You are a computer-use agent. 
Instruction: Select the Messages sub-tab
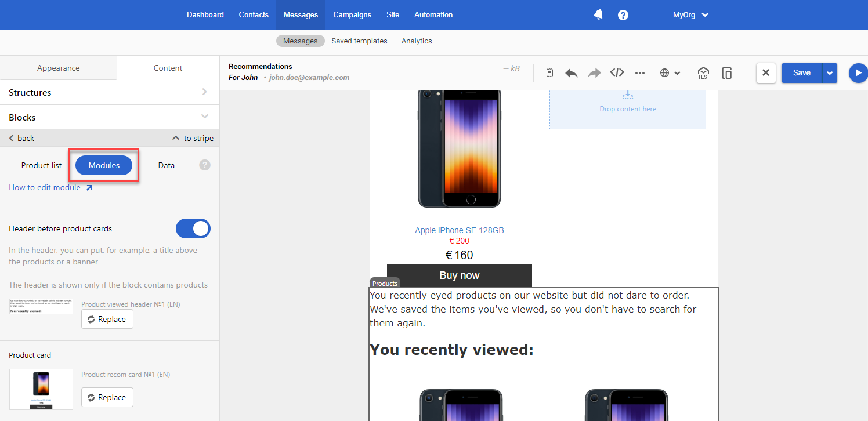(x=301, y=41)
